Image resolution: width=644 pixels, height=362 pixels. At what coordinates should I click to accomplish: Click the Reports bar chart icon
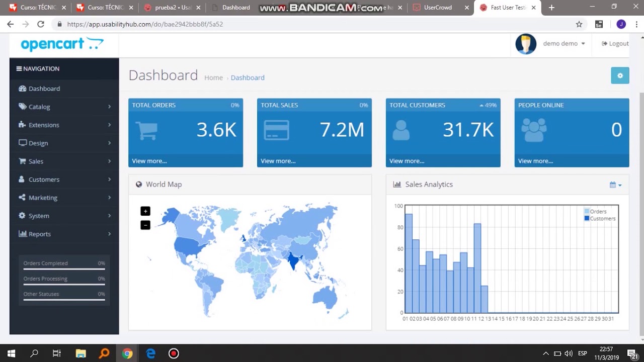tap(22, 234)
